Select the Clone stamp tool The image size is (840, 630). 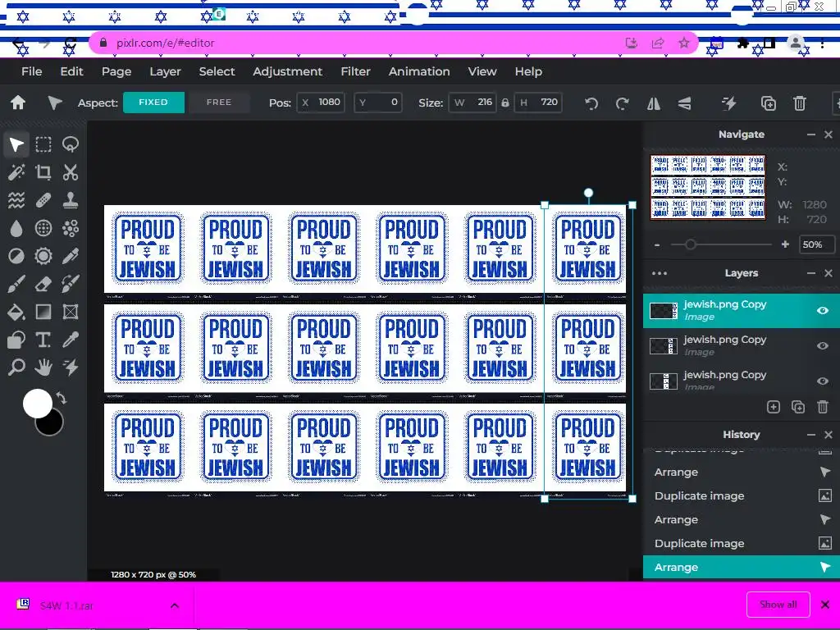(x=71, y=200)
